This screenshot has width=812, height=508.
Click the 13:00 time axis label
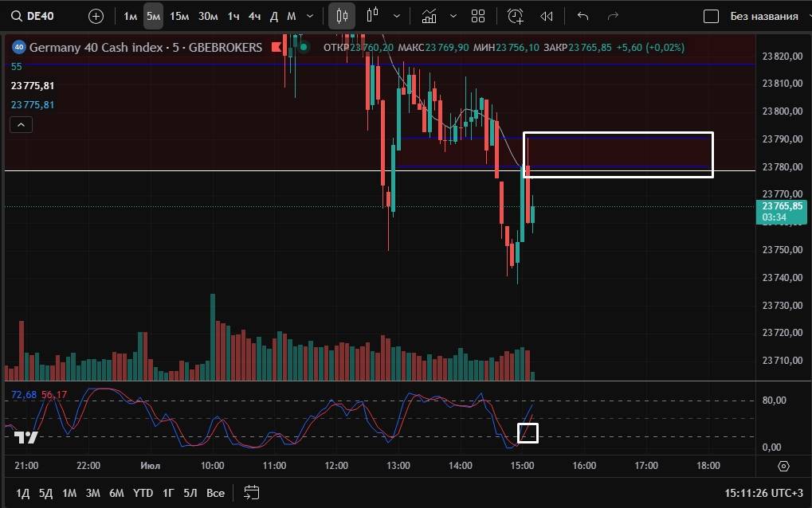(x=398, y=466)
